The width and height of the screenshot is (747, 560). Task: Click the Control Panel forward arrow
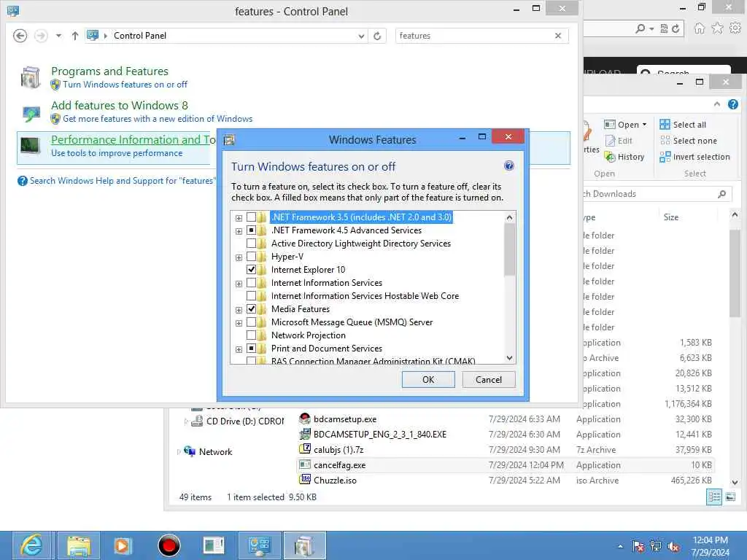41,36
